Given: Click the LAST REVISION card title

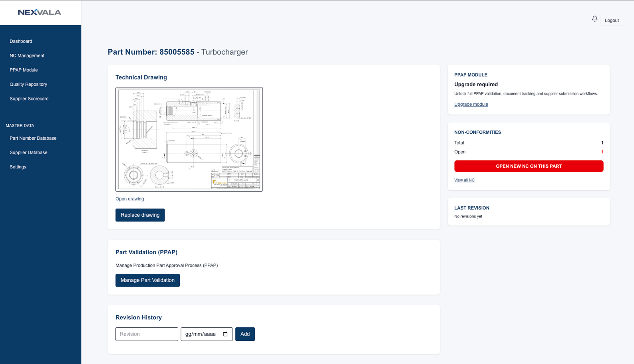Looking at the screenshot, I should click(472, 208).
